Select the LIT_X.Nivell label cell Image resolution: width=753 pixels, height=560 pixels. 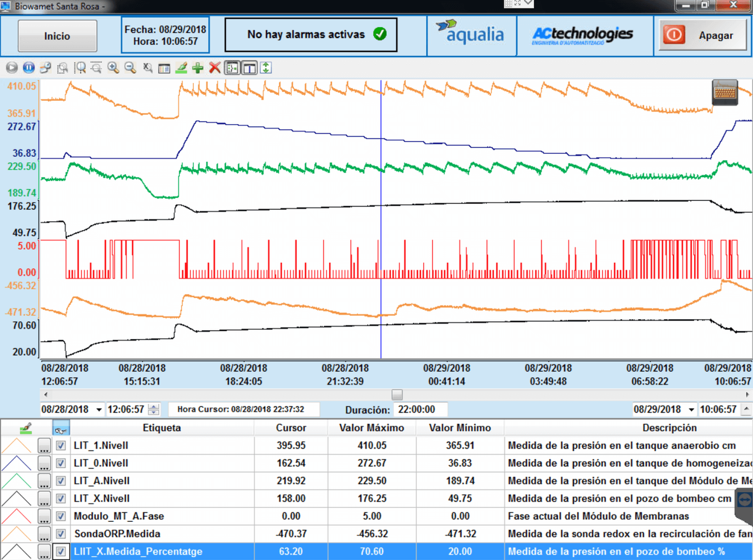[162, 498]
